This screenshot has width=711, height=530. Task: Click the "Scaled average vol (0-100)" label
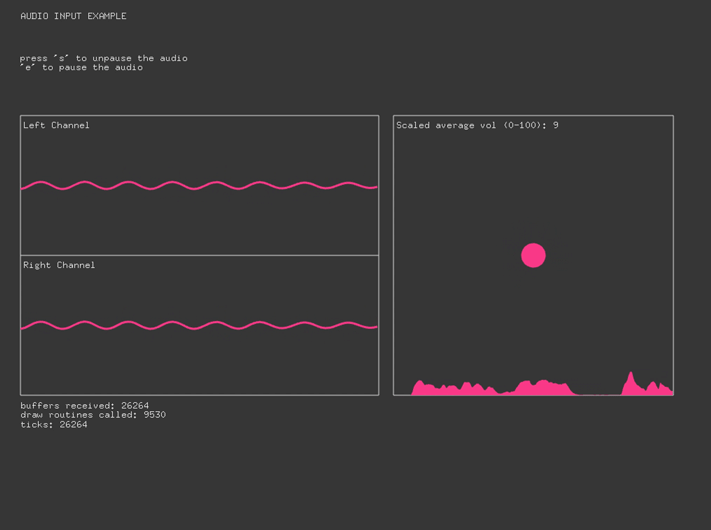tap(470, 125)
